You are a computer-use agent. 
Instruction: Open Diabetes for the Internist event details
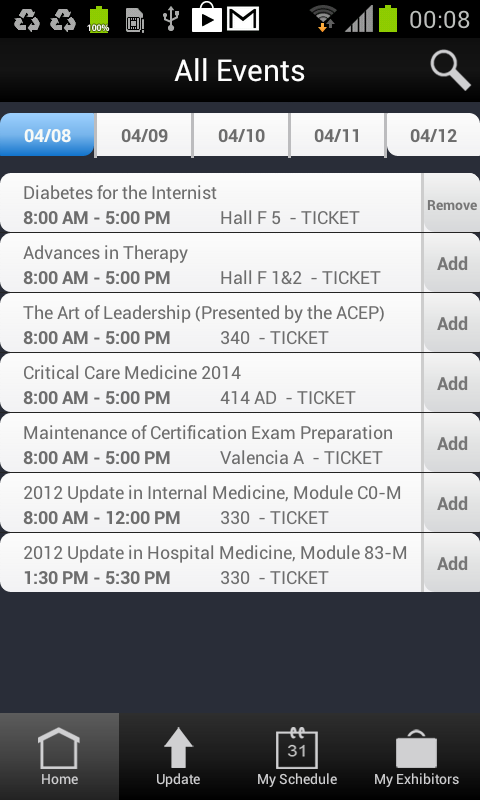[x=211, y=203]
